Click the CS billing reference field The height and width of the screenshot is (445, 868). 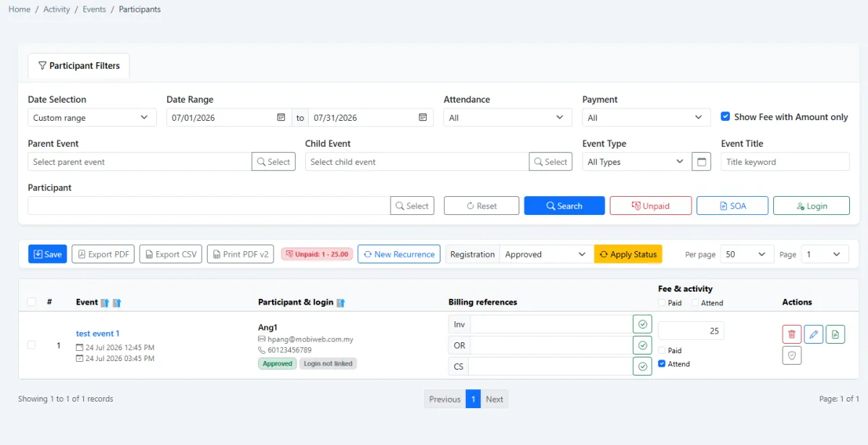coord(550,366)
